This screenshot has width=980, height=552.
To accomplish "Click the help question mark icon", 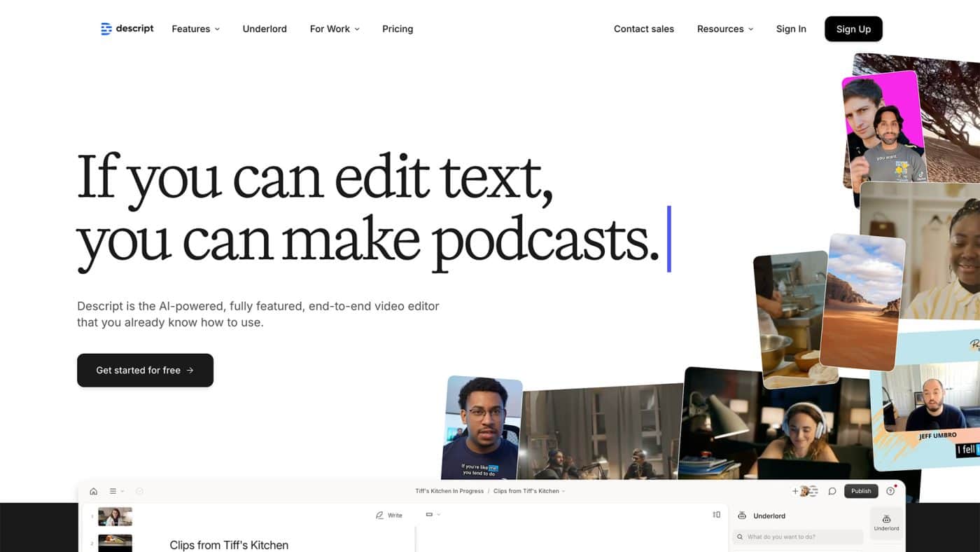I will coord(890,491).
